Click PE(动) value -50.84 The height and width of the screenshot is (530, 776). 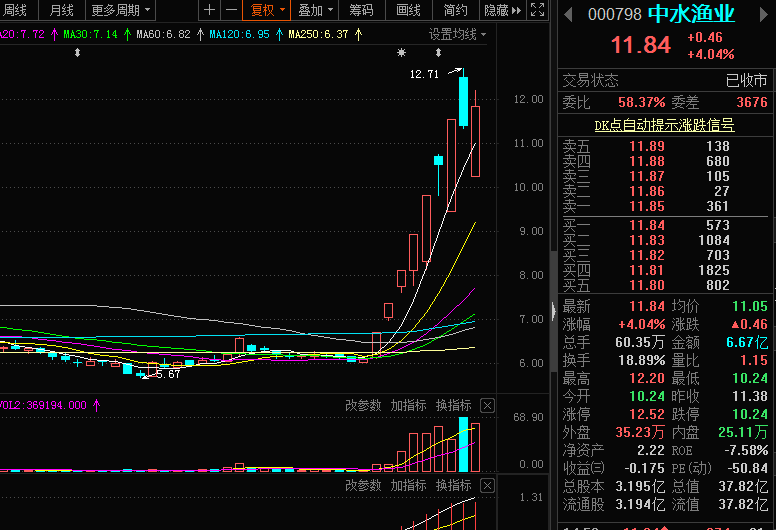(x=747, y=468)
